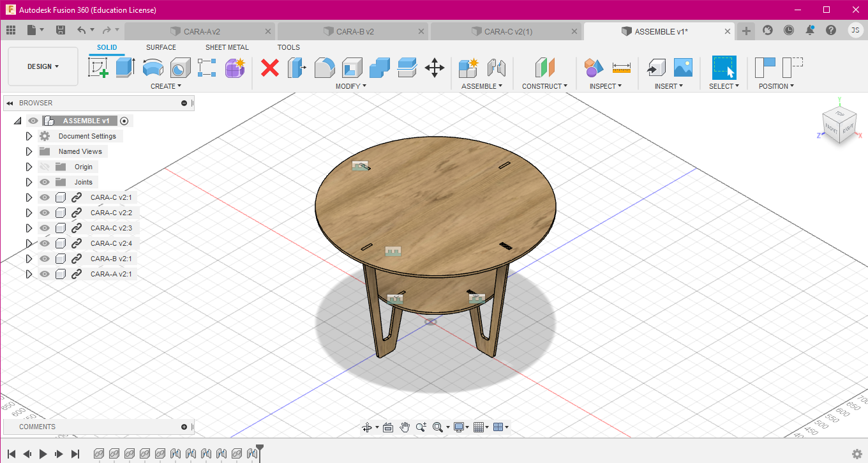This screenshot has width=868, height=463.
Task: Click the Look At tool
Action: point(387,427)
